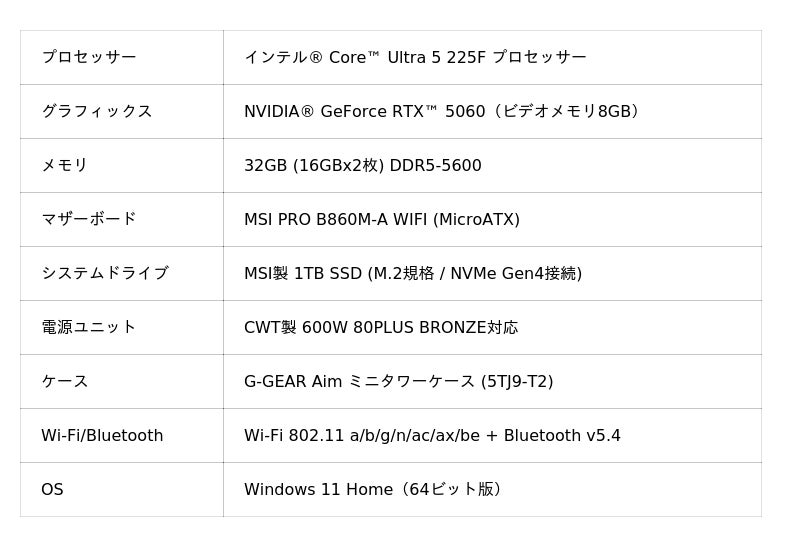Click the Bluetooth v5.4 text
The image size is (800, 547).
[x=562, y=436]
